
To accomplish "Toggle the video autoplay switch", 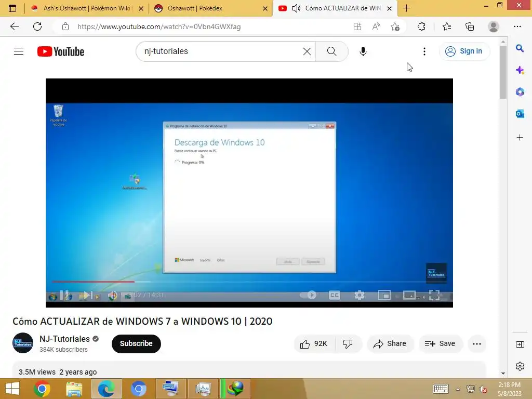I will (x=308, y=295).
